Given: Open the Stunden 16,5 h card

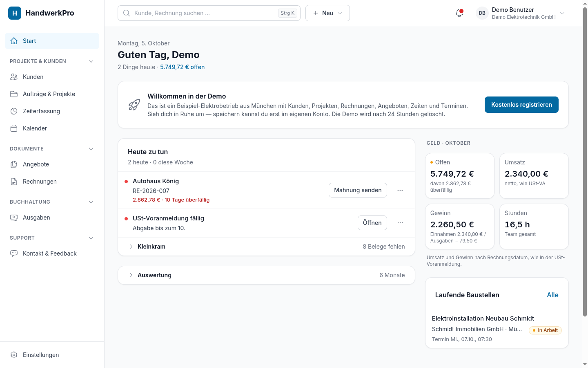Looking at the screenshot, I should coord(534,227).
